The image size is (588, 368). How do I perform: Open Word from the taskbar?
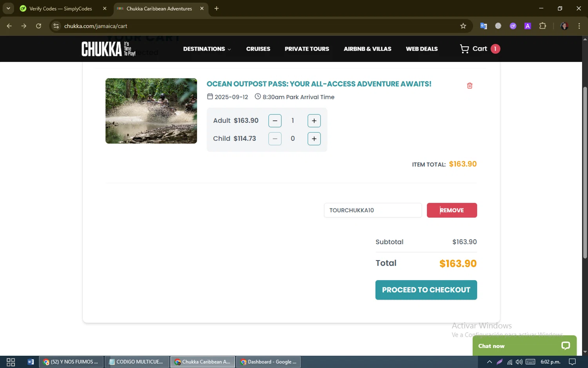(31, 362)
